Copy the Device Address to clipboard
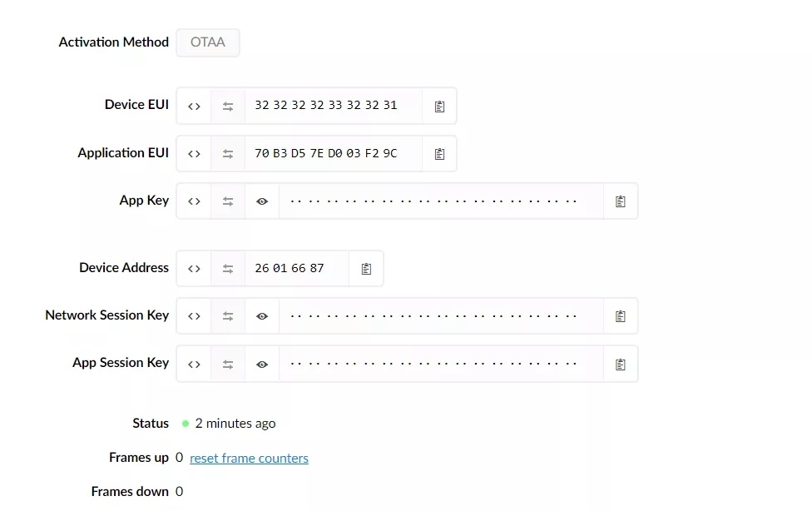812x511 pixels. pyautogui.click(x=366, y=269)
